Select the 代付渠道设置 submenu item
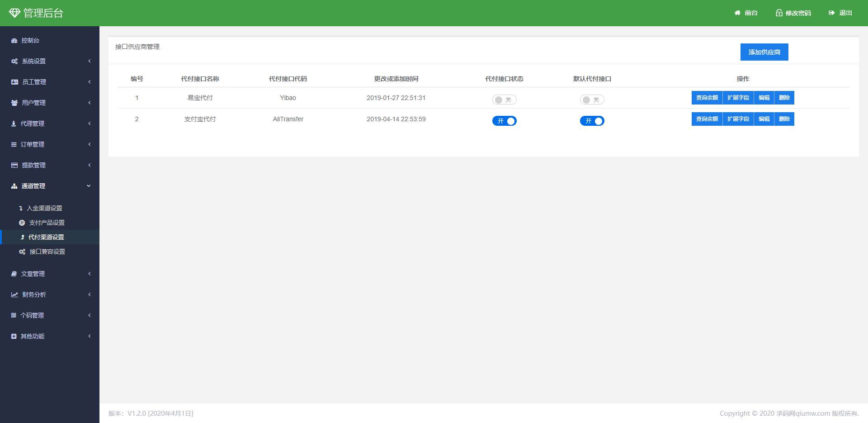Viewport: 868px width, 423px height. coord(50,237)
